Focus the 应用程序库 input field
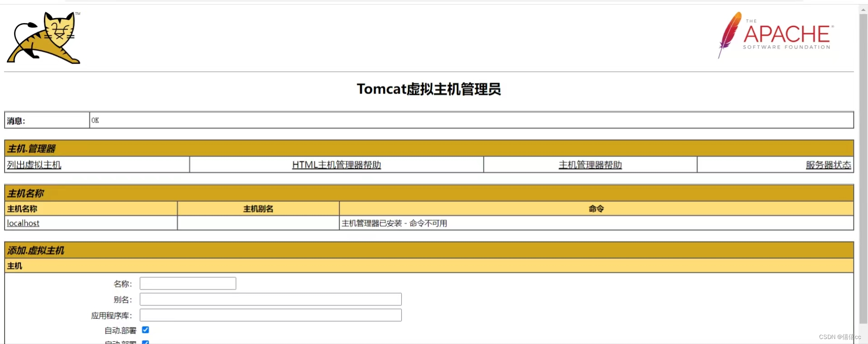The height and width of the screenshot is (344, 868). pyautogui.click(x=270, y=315)
